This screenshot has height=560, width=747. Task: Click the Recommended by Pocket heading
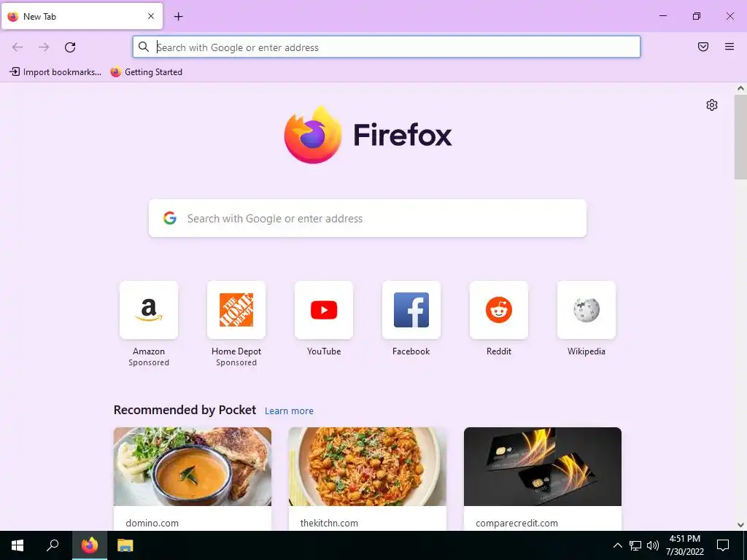[x=185, y=410]
